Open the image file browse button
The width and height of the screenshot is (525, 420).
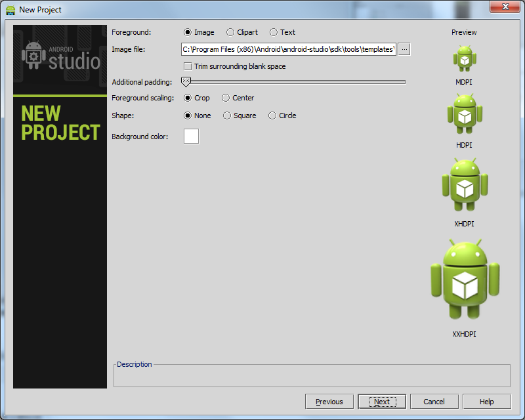(x=404, y=49)
